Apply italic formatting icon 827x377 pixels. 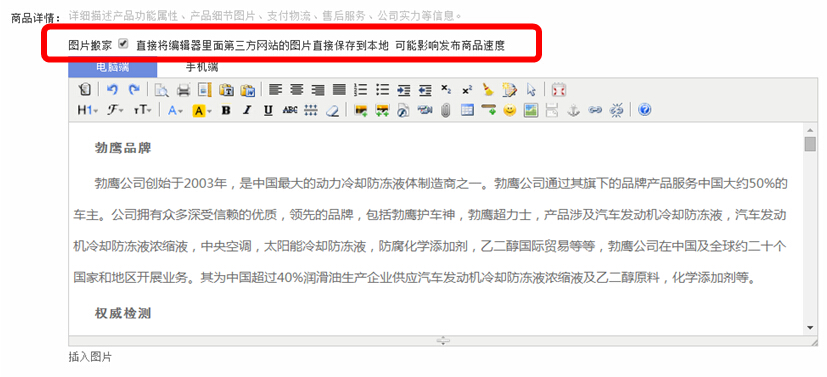coord(247,110)
